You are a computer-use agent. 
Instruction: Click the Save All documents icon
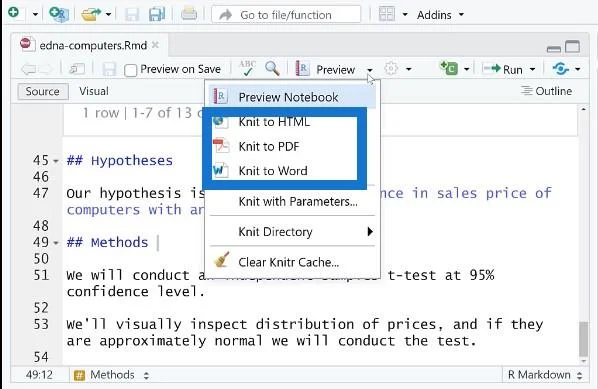point(157,14)
